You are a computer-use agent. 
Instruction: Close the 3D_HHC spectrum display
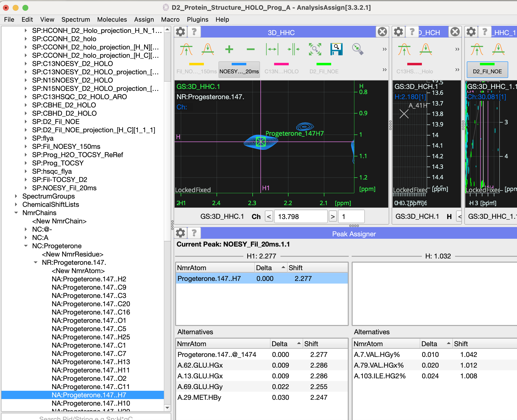point(382,32)
